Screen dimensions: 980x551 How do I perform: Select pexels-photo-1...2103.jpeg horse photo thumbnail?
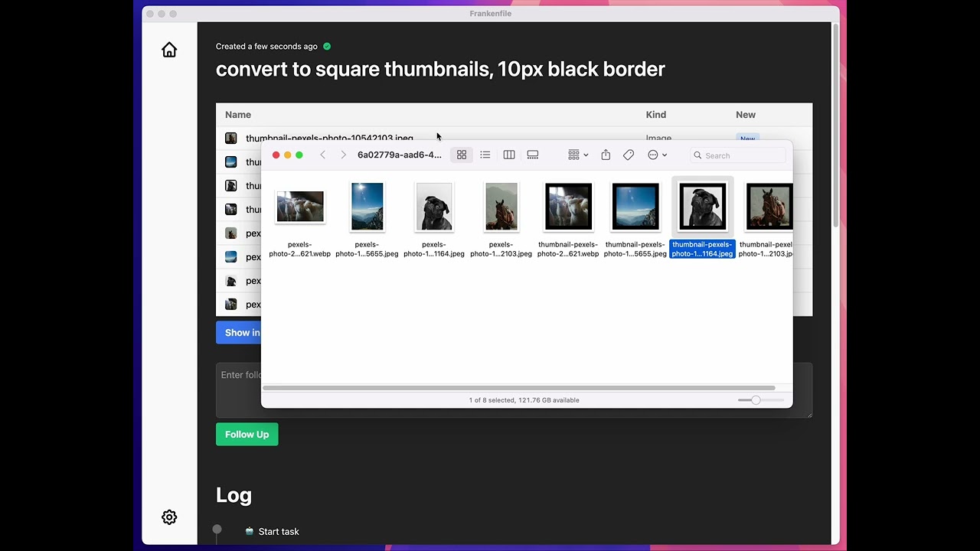(x=501, y=207)
